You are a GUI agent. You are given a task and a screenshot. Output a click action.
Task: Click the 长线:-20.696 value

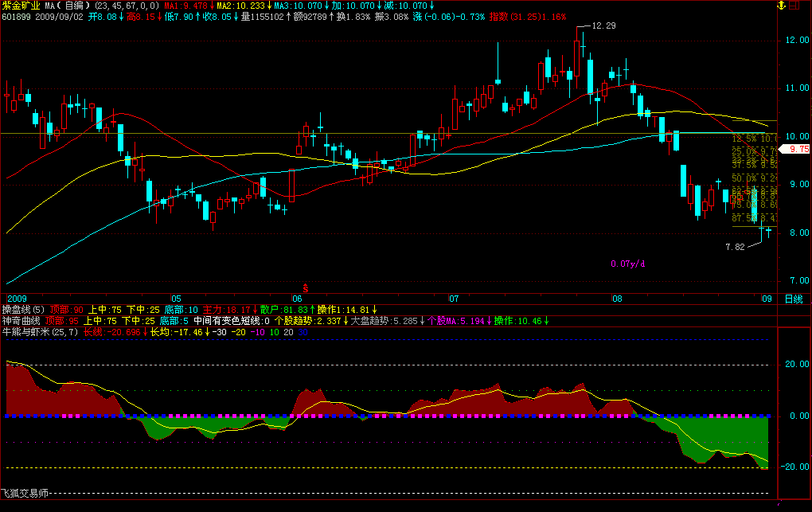point(112,332)
